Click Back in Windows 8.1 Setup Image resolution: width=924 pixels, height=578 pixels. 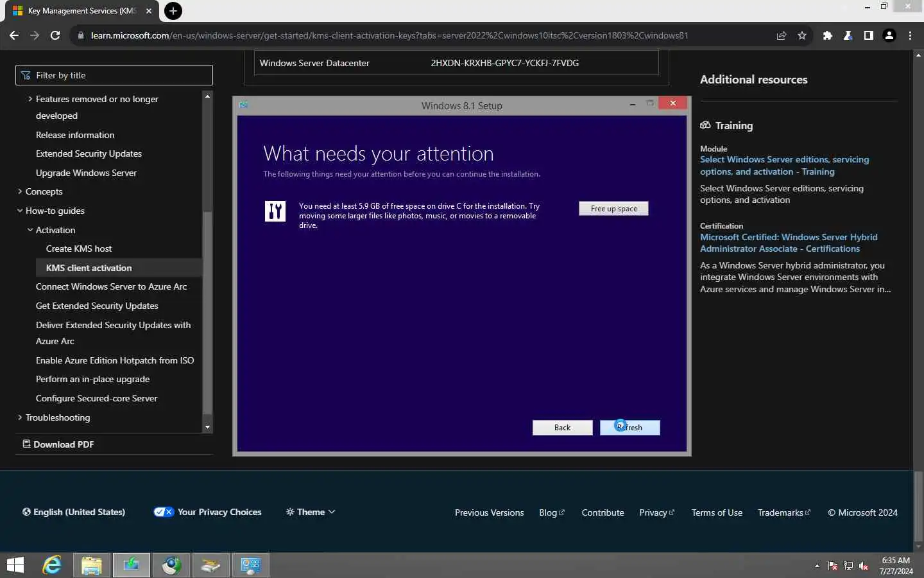click(562, 428)
